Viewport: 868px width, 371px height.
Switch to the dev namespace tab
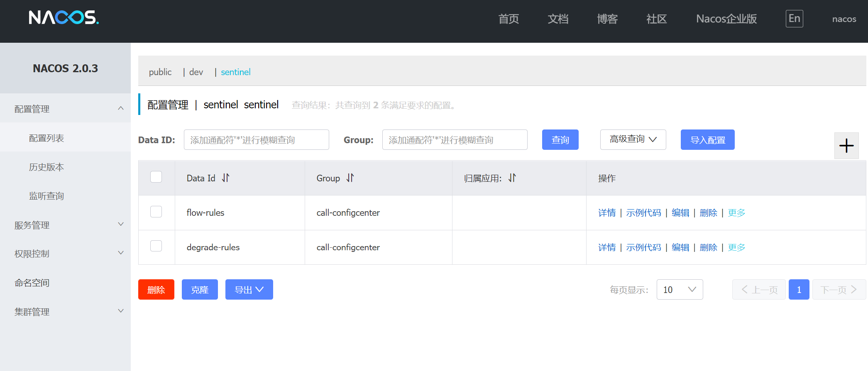coord(196,72)
